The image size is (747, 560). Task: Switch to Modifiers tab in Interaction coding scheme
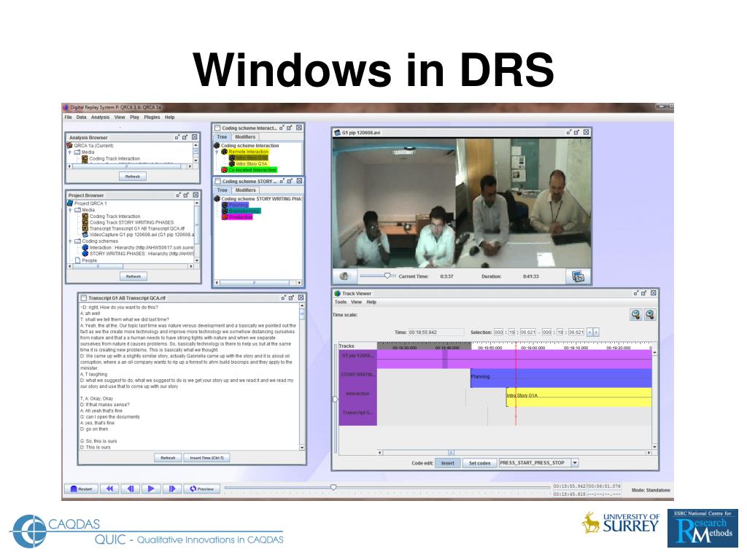245,136
